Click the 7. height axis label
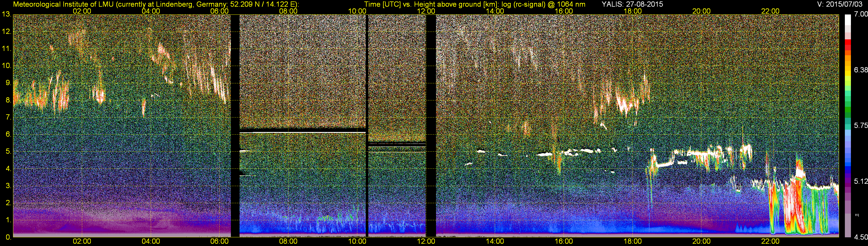Image resolution: width=868 pixels, height=246 pixels. 8,117
